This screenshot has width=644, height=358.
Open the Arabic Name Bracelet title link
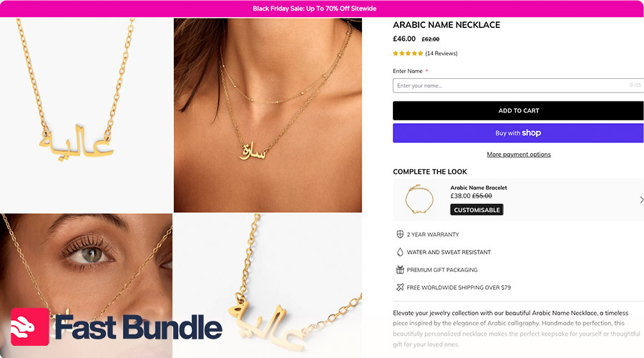point(479,188)
